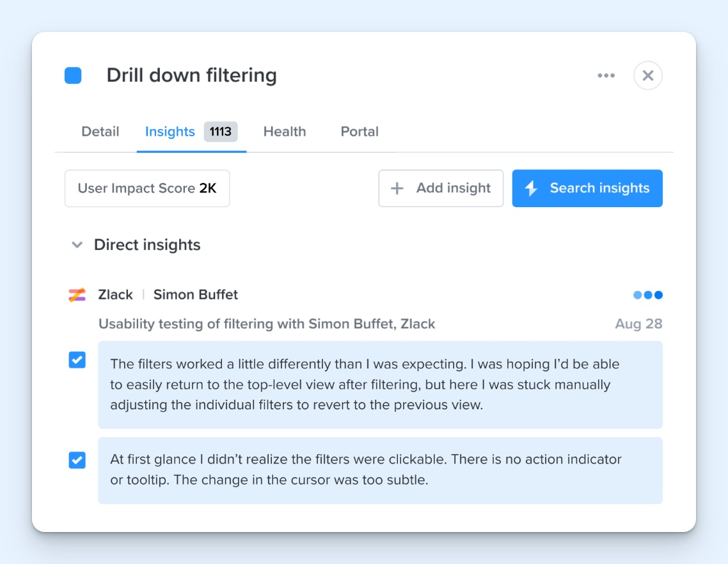Viewport: 728px width, 564px height.
Task: Click the Zlack company name
Action: tap(115, 295)
